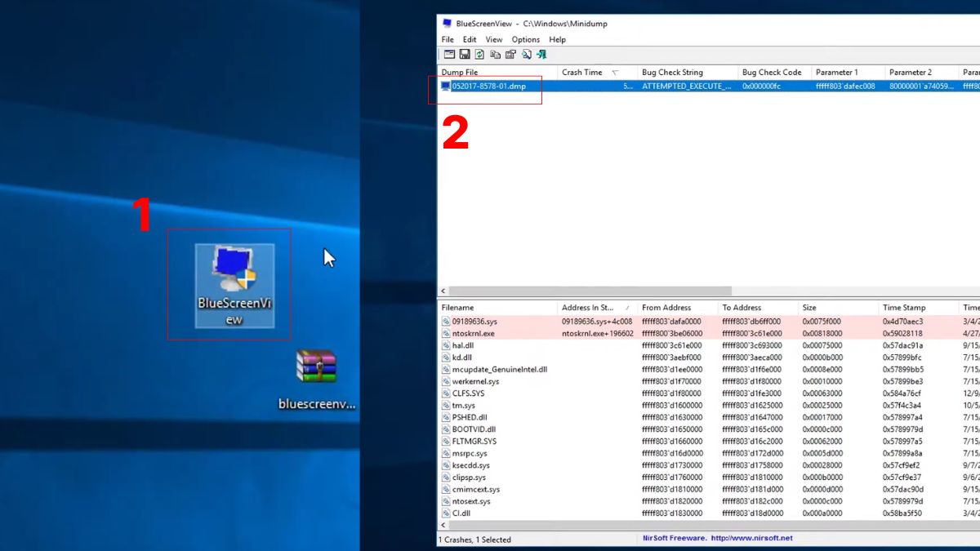Sort by Dump File column header
The width and height of the screenshot is (980, 551).
[497, 73]
